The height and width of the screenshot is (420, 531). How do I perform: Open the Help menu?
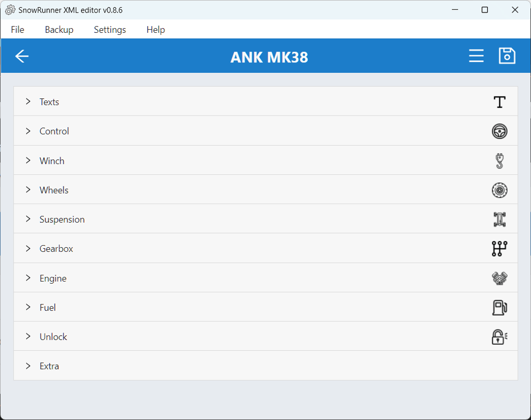pos(156,30)
